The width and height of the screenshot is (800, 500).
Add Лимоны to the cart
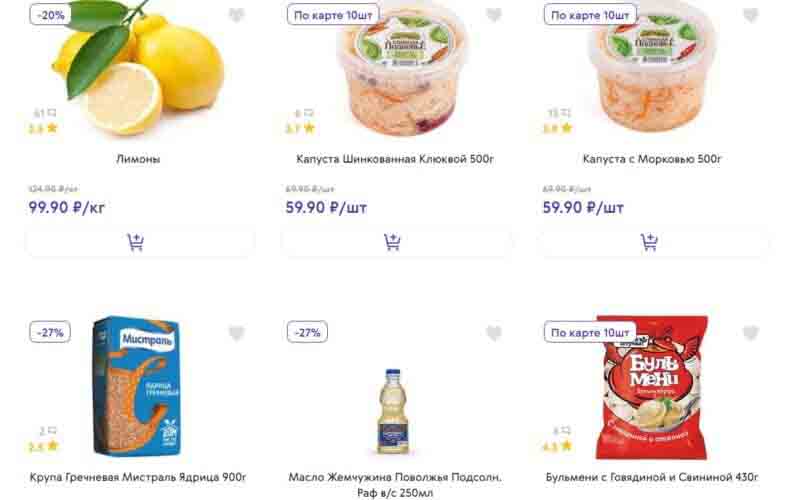tap(139, 242)
